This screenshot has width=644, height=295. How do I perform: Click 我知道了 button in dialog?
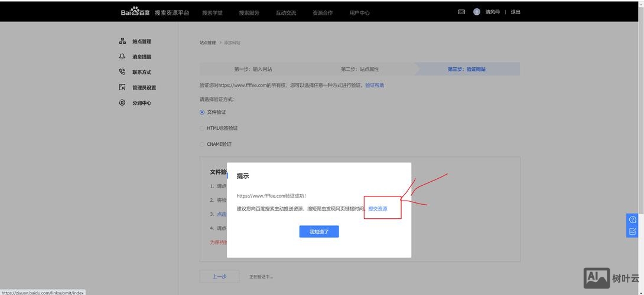coord(319,231)
